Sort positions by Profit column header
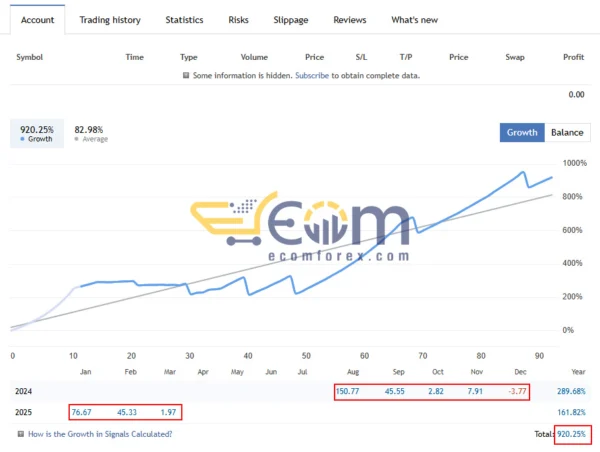The width and height of the screenshot is (600, 452). [573, 57]
